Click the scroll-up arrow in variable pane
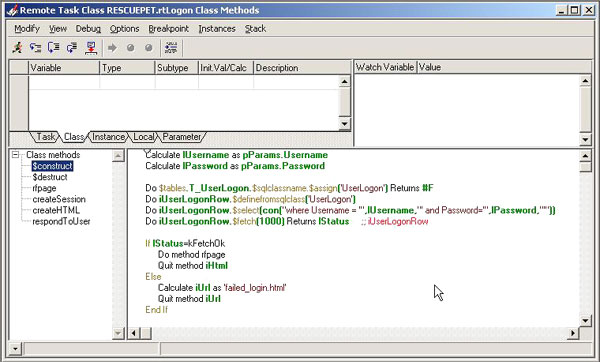Viewport: 600px width, 362px height. (x=345, y=82)
